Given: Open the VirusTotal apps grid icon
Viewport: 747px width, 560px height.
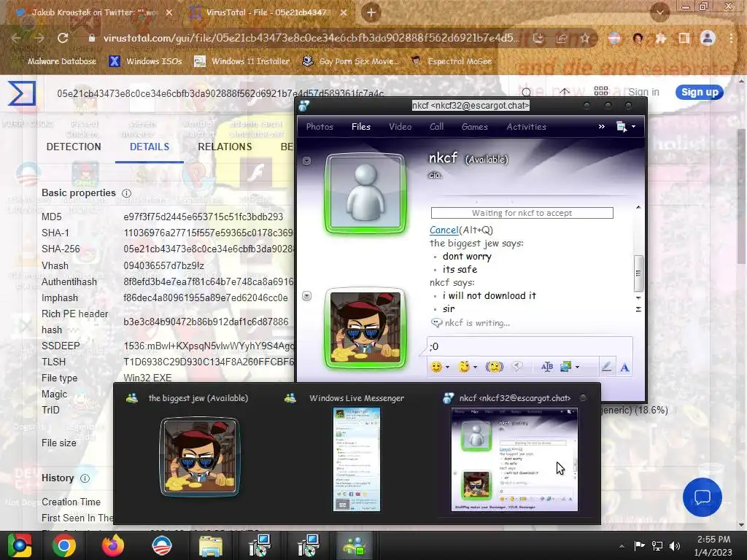Looking at the screenshot, I should pyautogui.click(x=601, y=91).
